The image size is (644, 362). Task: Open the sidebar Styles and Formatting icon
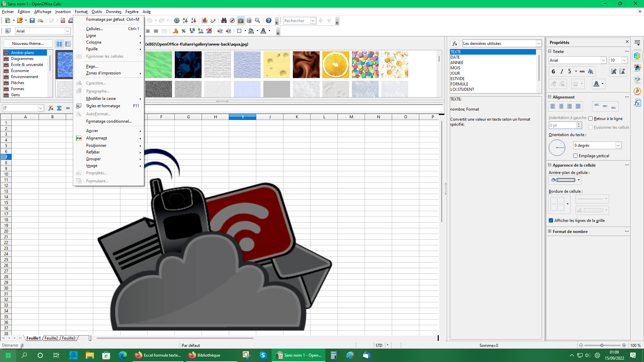pyautogui.click(x=637, y=67)
